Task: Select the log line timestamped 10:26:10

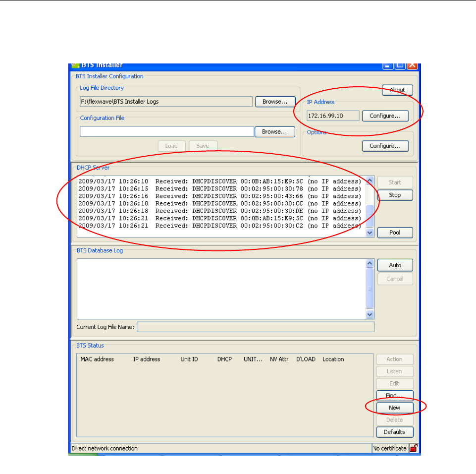Action: pos(220,181)
